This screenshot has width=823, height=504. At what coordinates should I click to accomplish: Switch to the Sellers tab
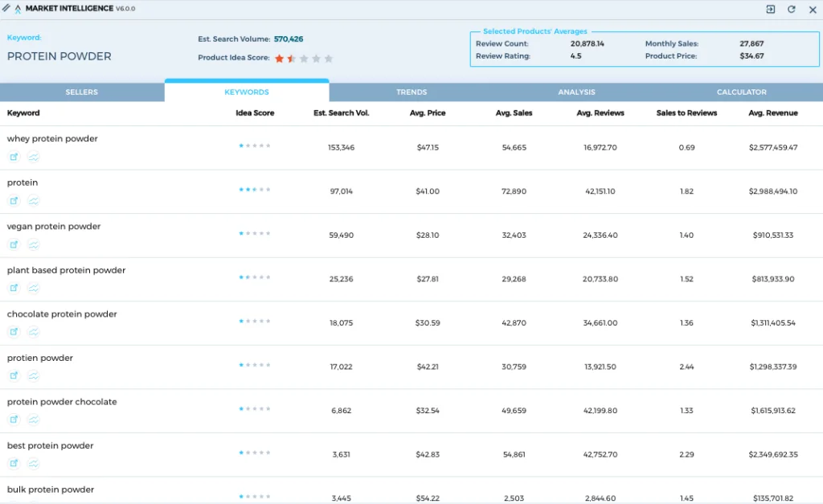(x=82, y=92)
